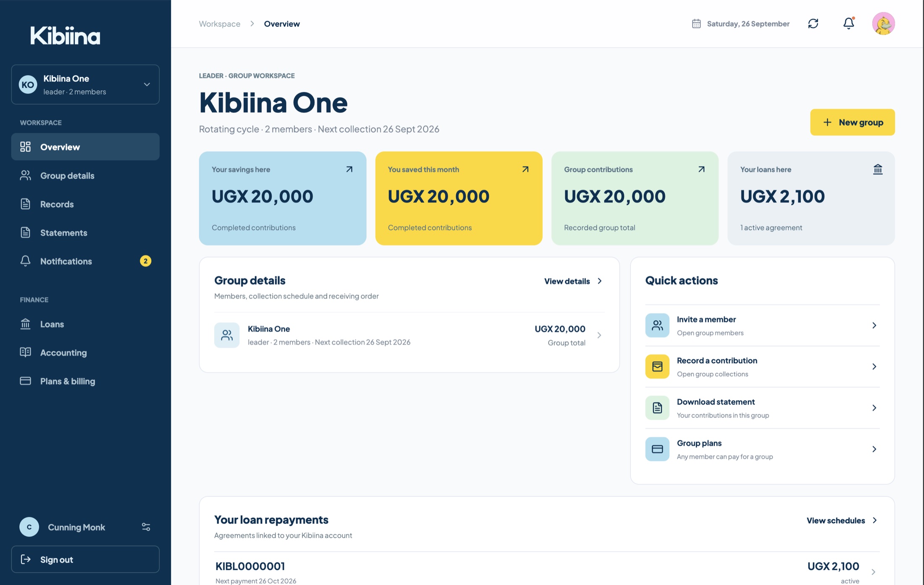924x585 pixels.
Task: Click the View schedules link
Action: 842,520
